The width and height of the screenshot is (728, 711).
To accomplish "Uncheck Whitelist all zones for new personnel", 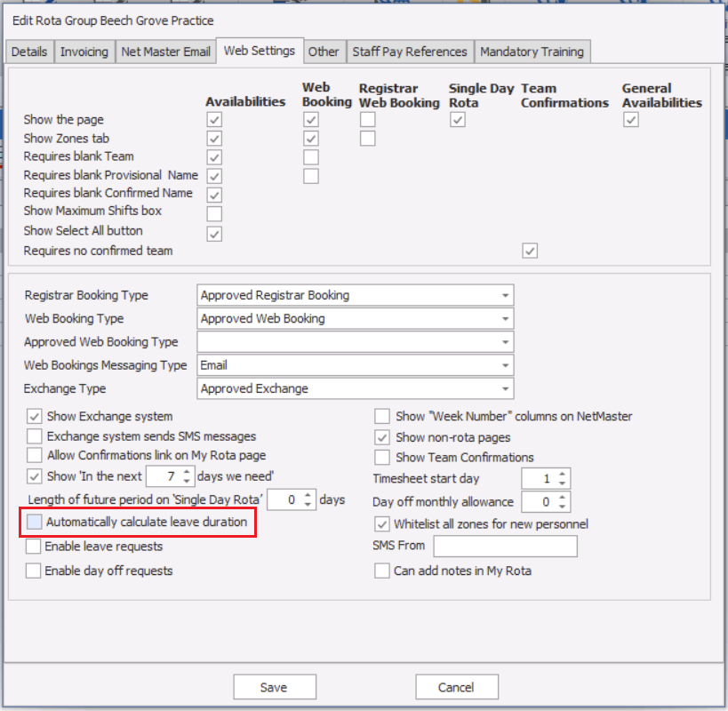I will pyautogui.click(x=382, y=524).
